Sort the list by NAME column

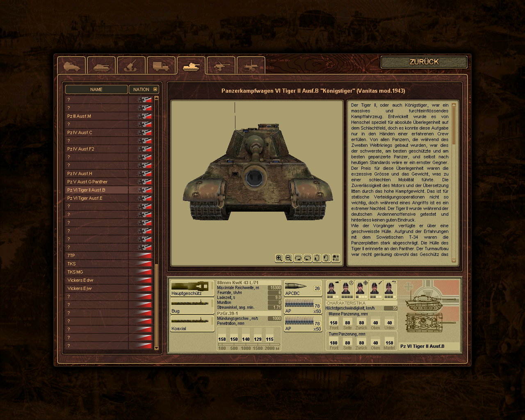pyautogui.click(x=96, y=89)
